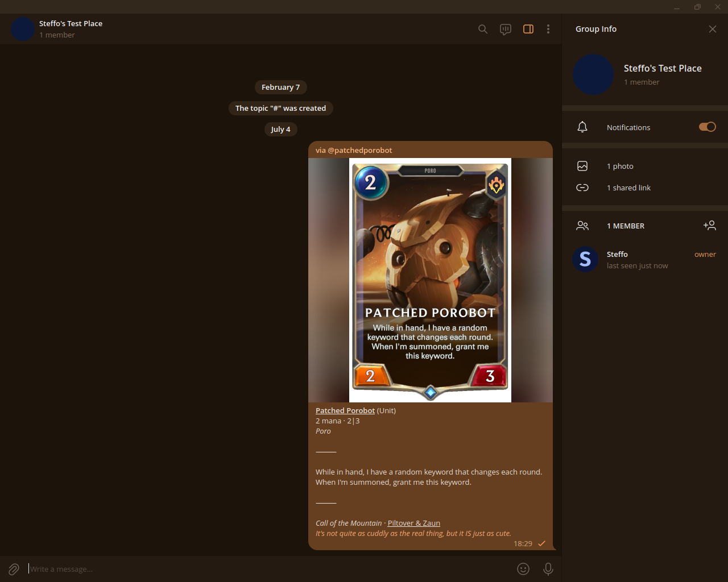This screenshot has height=582, width=728.
Task: Click the 18:29 message timestamp
Action: (x=523, y=543)
